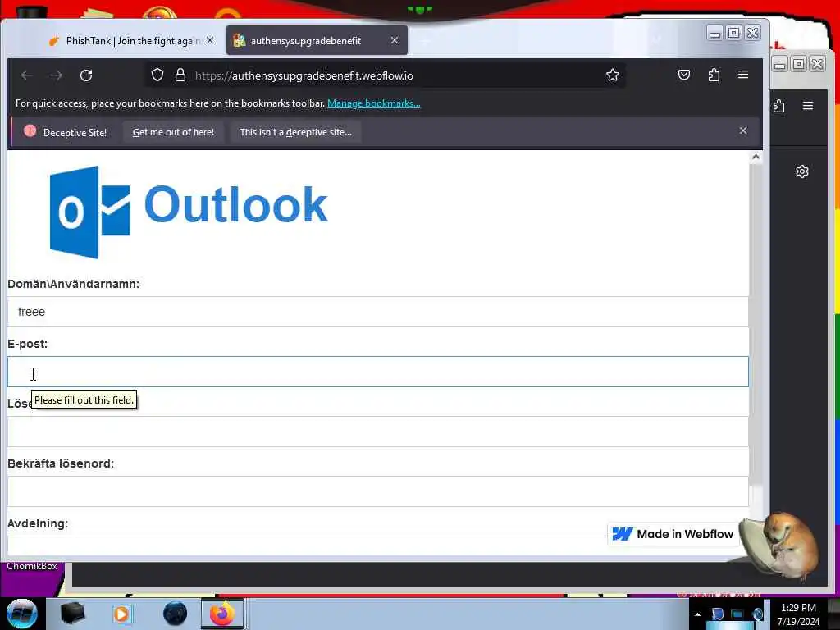Dismiss the Deceptive Site notification bar

click(x=743, y=130)
